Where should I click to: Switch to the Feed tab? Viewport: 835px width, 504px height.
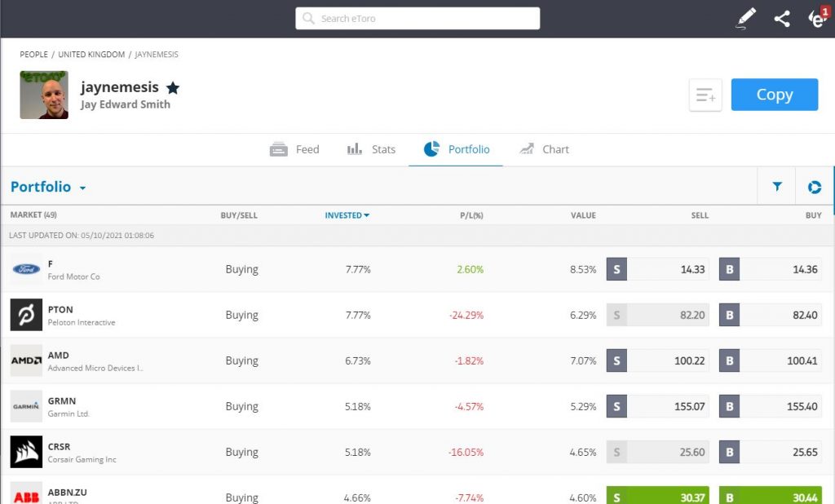[294, 150]
